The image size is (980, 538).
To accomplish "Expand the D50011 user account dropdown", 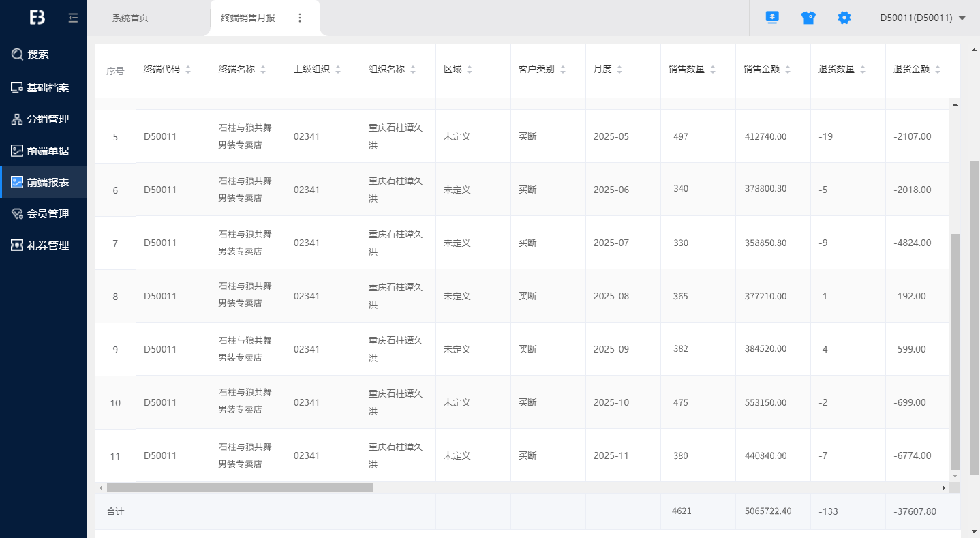I will (x=923, y=18).
